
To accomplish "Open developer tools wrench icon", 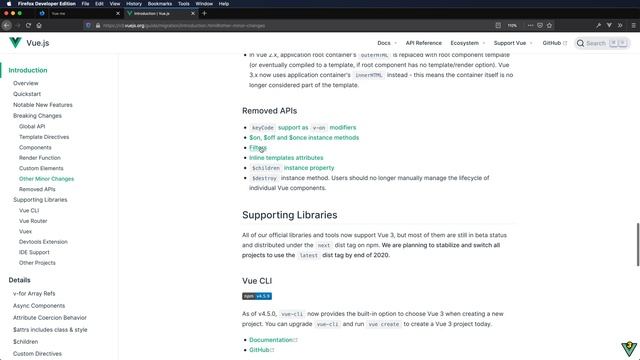I will [598, 25].
